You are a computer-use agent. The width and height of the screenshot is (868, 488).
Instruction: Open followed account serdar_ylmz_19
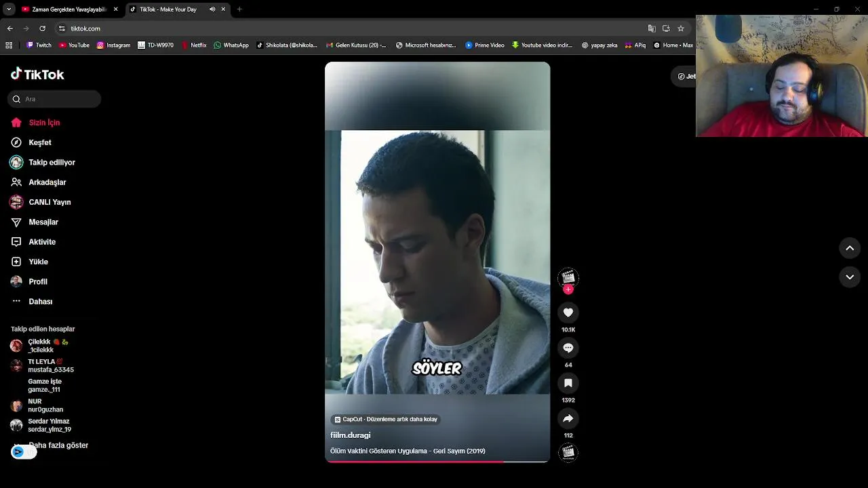point(41,425)
